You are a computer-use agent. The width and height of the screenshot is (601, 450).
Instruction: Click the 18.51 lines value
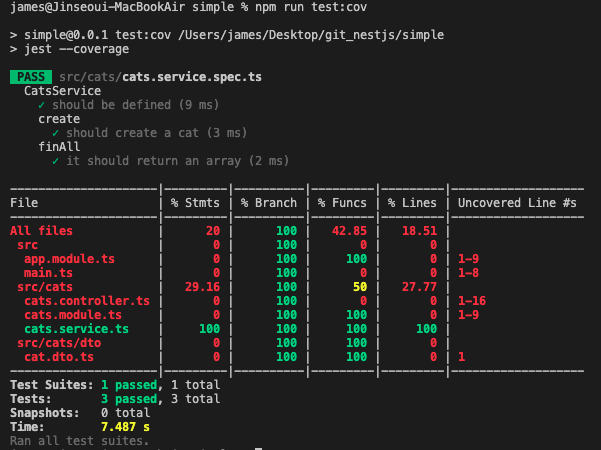(419, 231)
